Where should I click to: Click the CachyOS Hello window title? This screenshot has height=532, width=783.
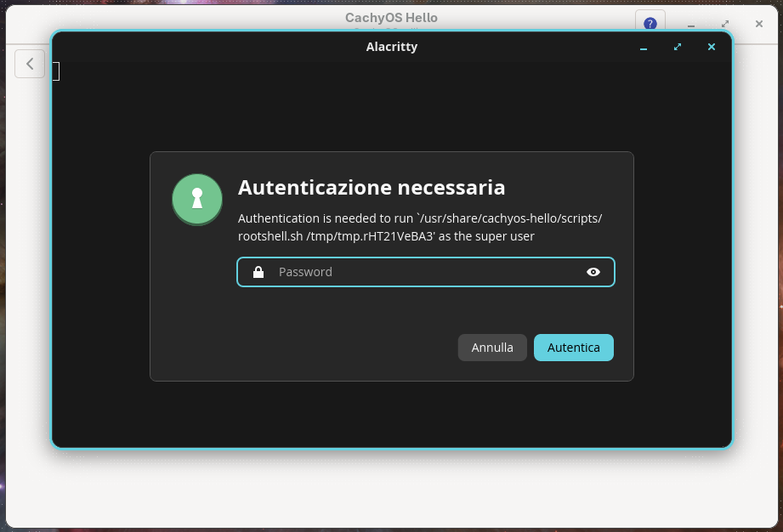[x=391, y=18]
